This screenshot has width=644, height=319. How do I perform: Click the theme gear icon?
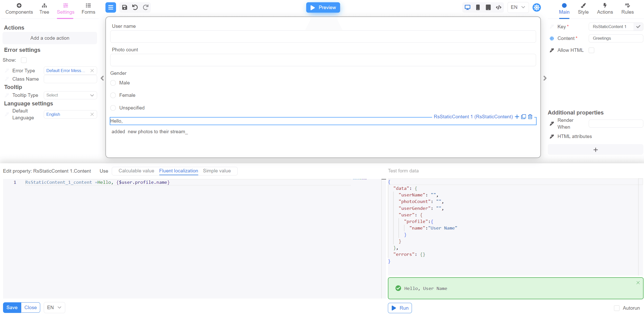click(x=537, y=7)
